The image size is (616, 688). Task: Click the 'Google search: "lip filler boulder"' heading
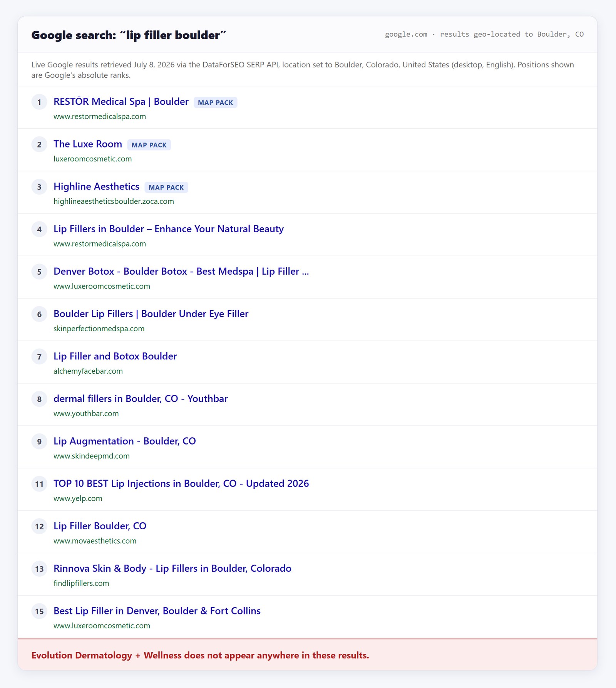pyautogui.click(x=129, y=35)
